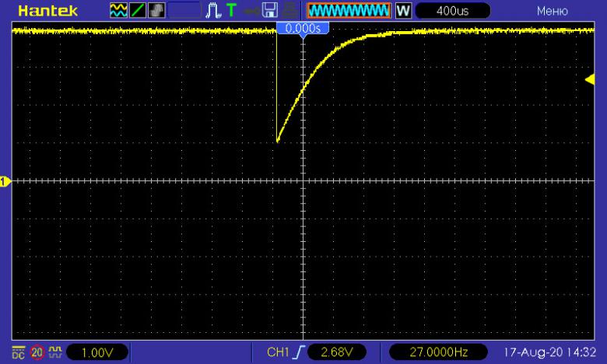Click the gray waveform reference icon
607x364 pixels.
pyautogui.click(x=156, y=10)
